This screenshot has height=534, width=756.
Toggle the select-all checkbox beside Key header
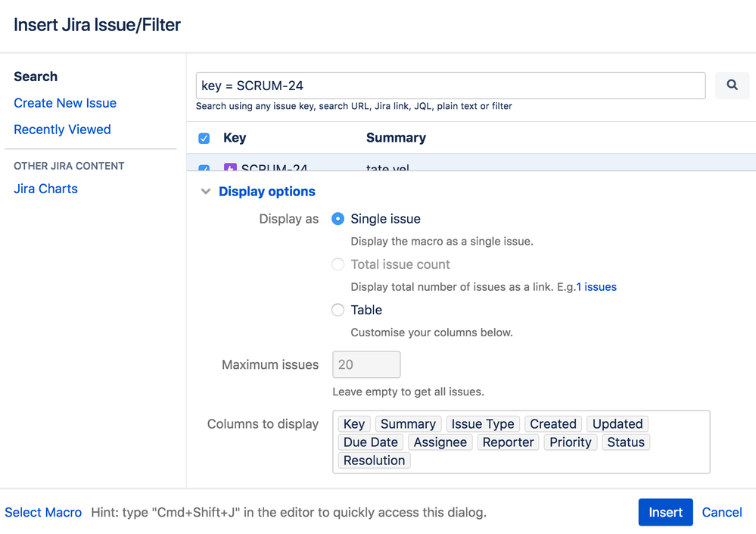204,139
